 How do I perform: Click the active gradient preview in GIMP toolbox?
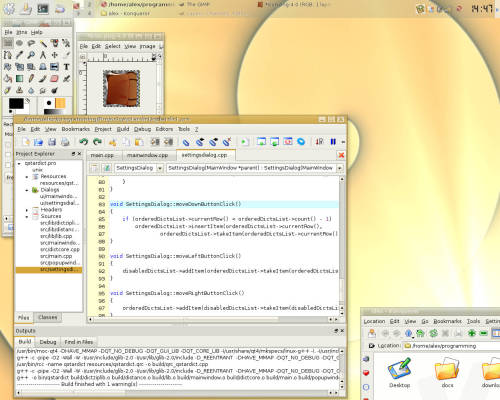[x=54, y=112]
